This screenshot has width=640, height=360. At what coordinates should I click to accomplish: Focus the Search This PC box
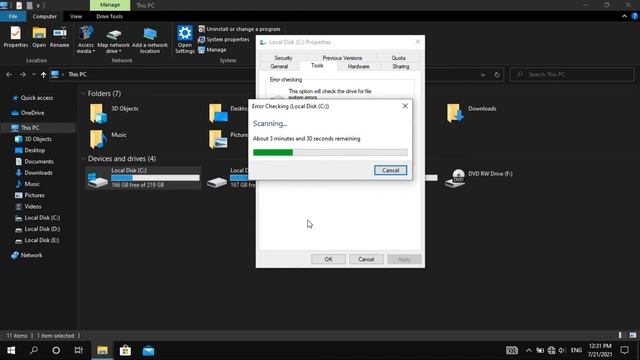(x=571, y=75)
